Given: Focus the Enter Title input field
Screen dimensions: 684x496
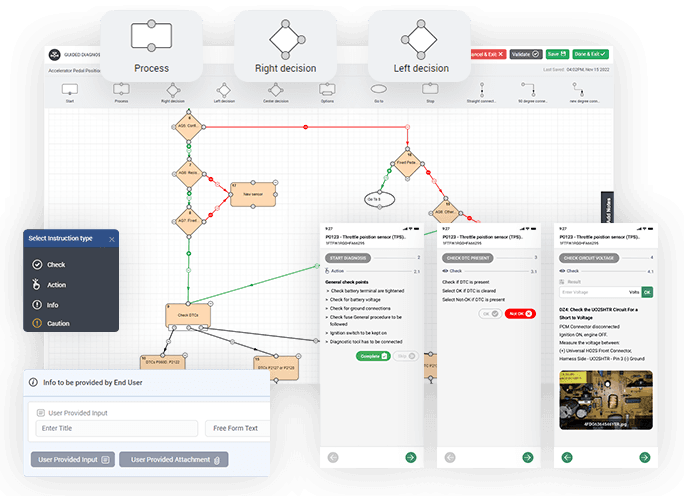Looking at the screenshot, I should [116, 428].
